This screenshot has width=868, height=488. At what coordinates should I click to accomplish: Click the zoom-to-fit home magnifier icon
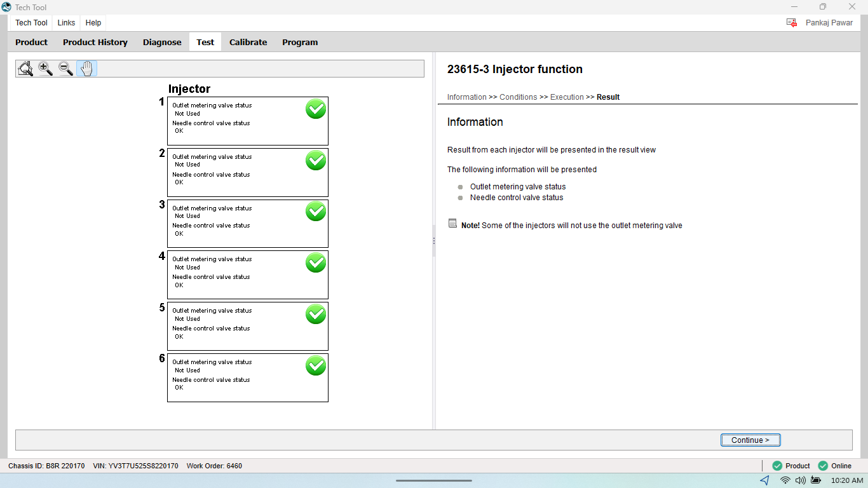coord(25,69)
